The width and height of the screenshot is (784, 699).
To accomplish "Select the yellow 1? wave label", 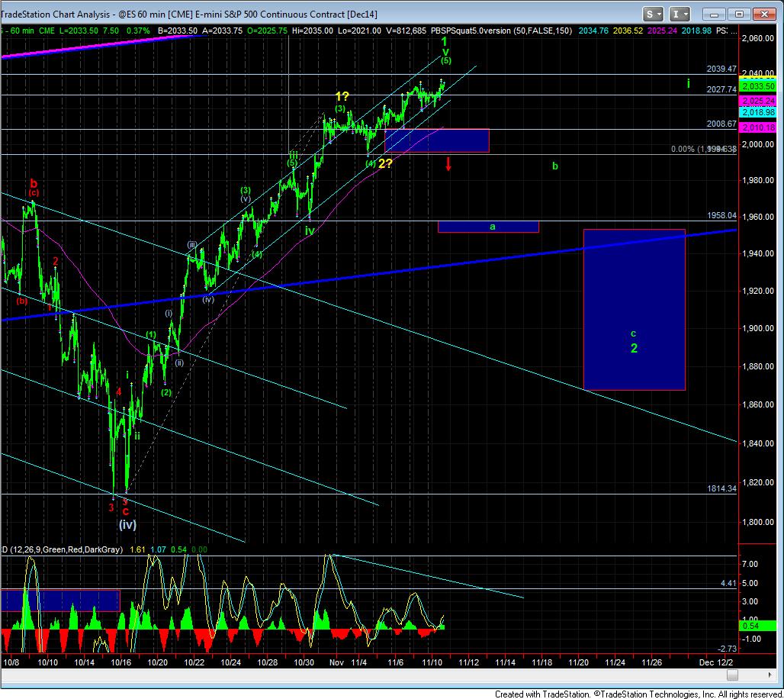I will [x=342, y=97].
